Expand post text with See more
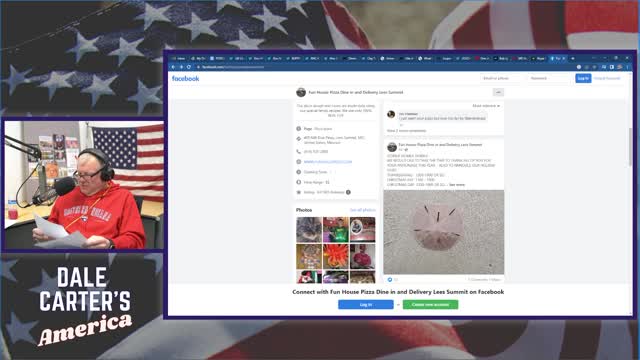Viewport: 640px width, 360px height. point(457,185)
